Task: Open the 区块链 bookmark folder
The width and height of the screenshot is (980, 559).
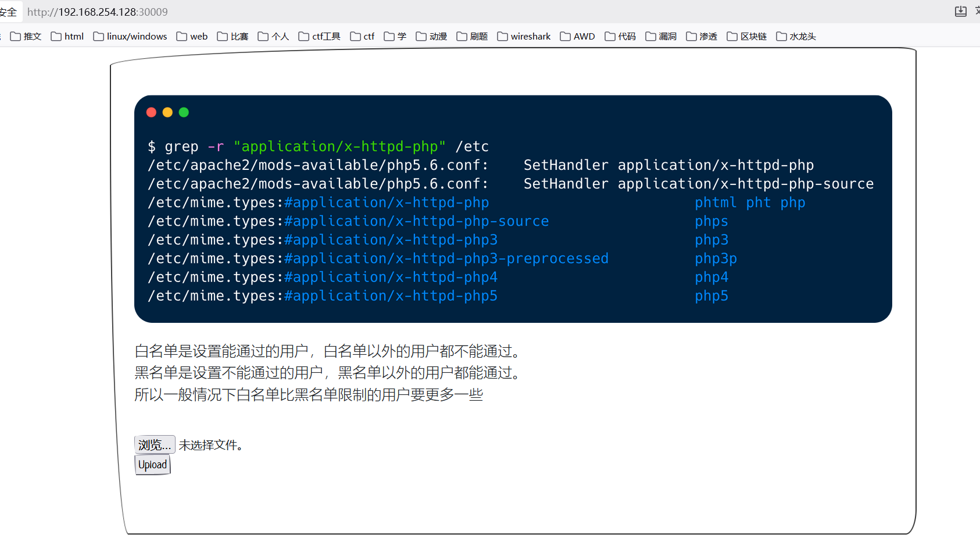Action: coord(747,36)
